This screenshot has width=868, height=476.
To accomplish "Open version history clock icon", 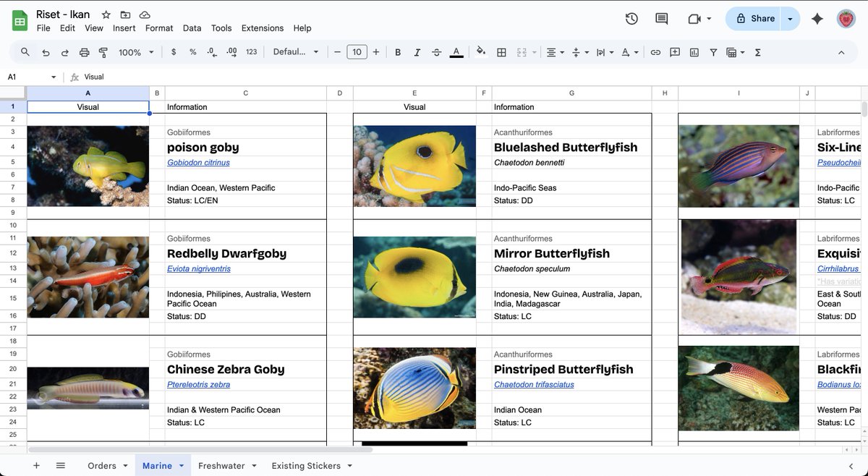I will tap(631, 19).
